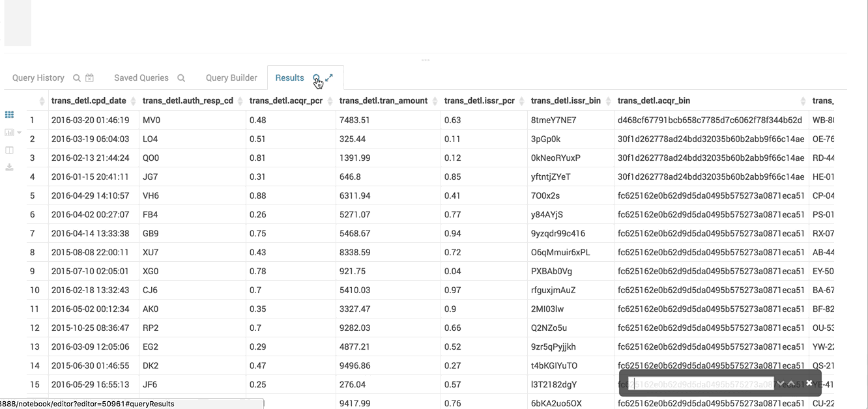Search saved queries

point(181,78)
